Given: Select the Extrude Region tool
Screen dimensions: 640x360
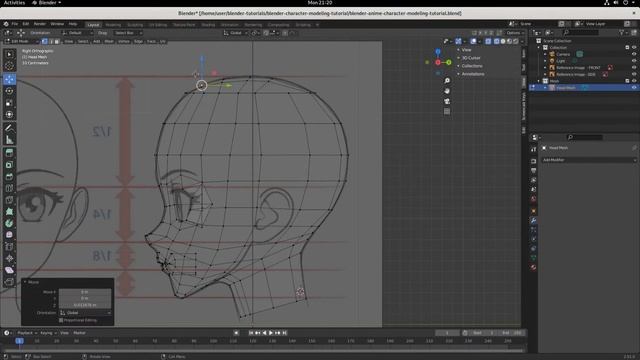Looking at the screenshot, I should click(x=9, y=153).
